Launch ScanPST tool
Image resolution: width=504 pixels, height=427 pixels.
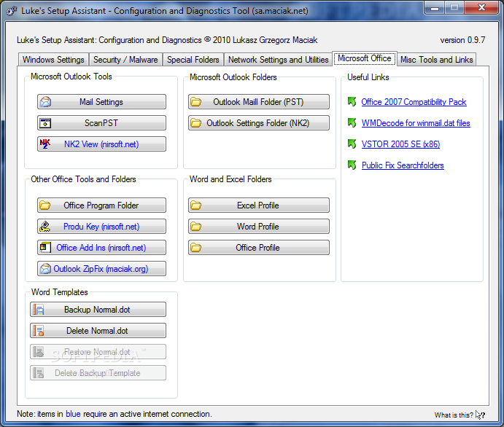tap(101, 123)
